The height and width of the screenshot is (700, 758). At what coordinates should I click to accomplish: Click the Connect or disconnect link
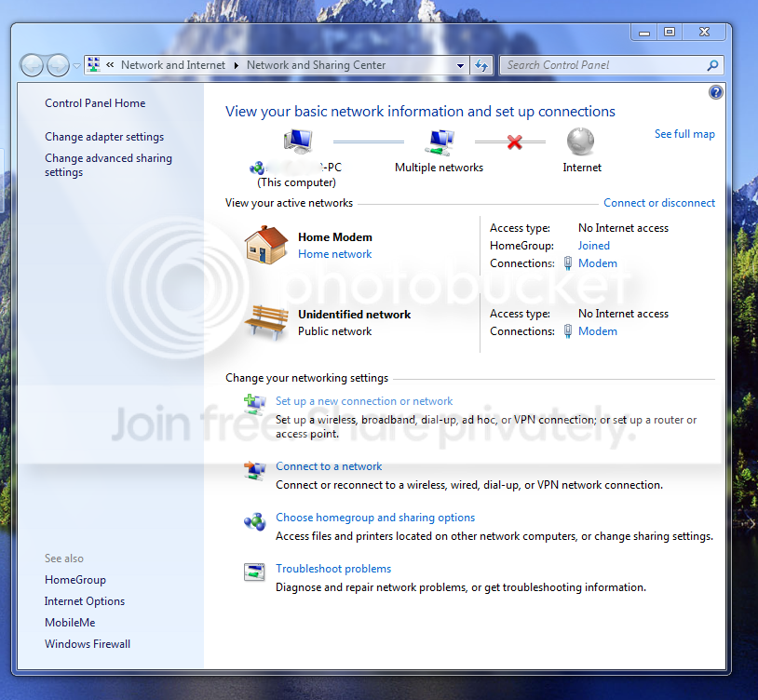[x=659, y=203]
